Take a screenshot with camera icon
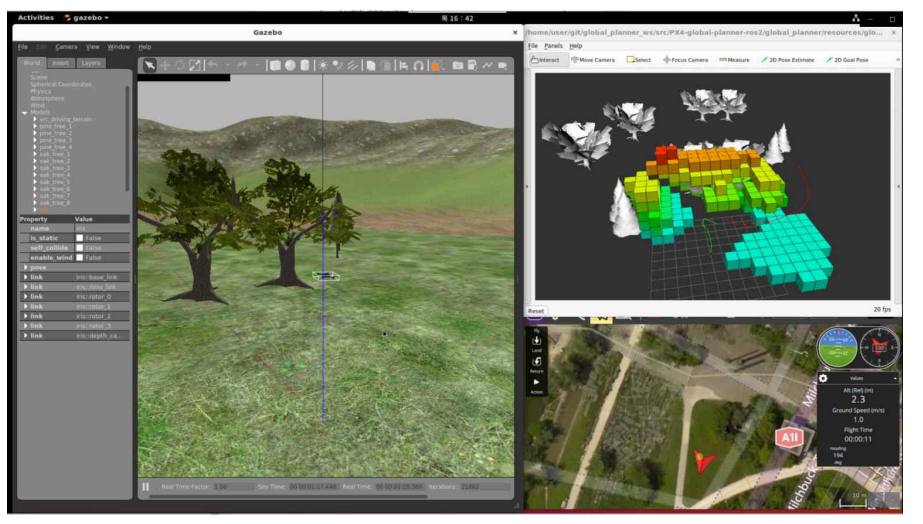Image resolution: width=923 pixels, height=524 pixels. pyautogui.click(x=457, y=65)
